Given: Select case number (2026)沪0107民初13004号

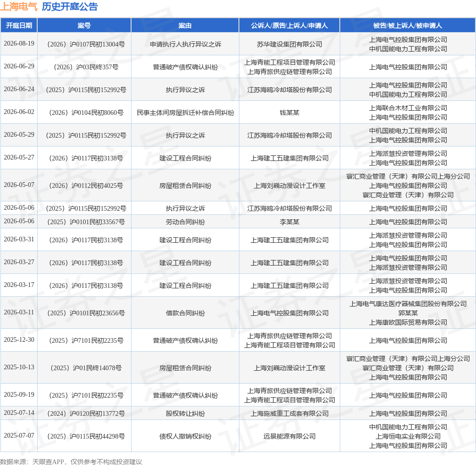Looking at the screenshot, I should (x=86, y=44).
